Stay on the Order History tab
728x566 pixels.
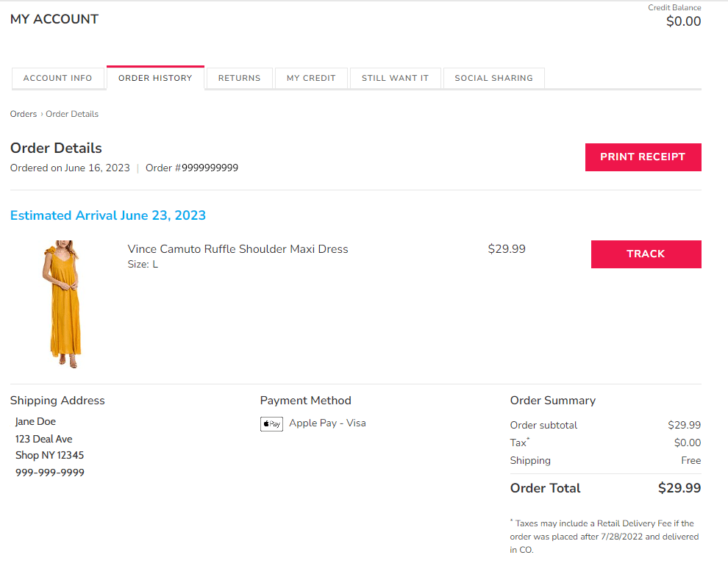click(x=155, y=78)
